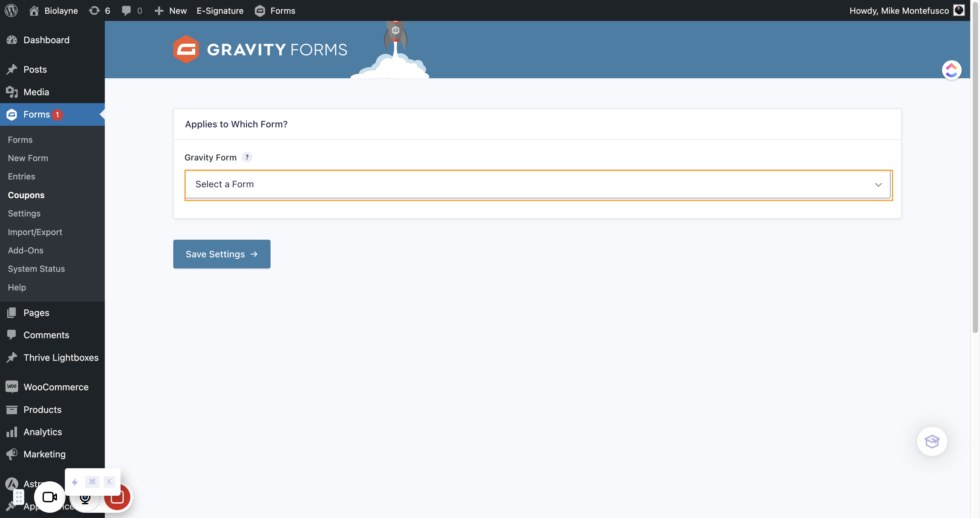This screenshot has height=518, width=980.
Task: Open the Select a Form dropdown
Action: [538, 184]
